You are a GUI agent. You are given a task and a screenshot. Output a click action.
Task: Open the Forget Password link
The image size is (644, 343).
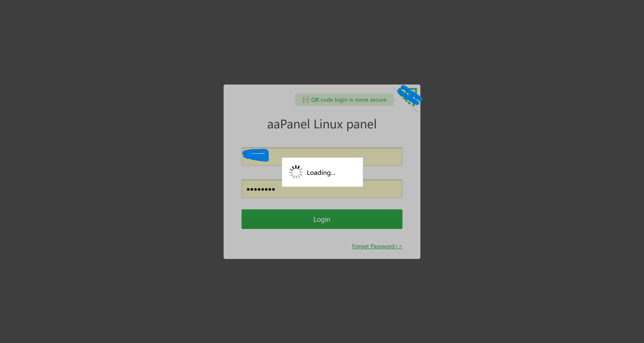[377, 246]
